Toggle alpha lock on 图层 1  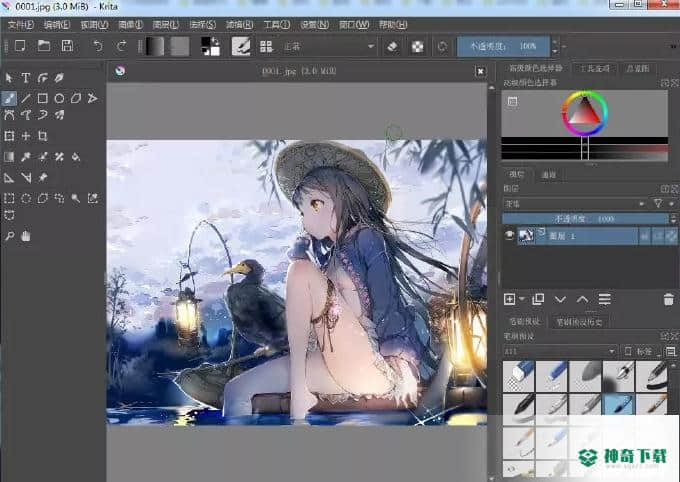coord(671,236)
